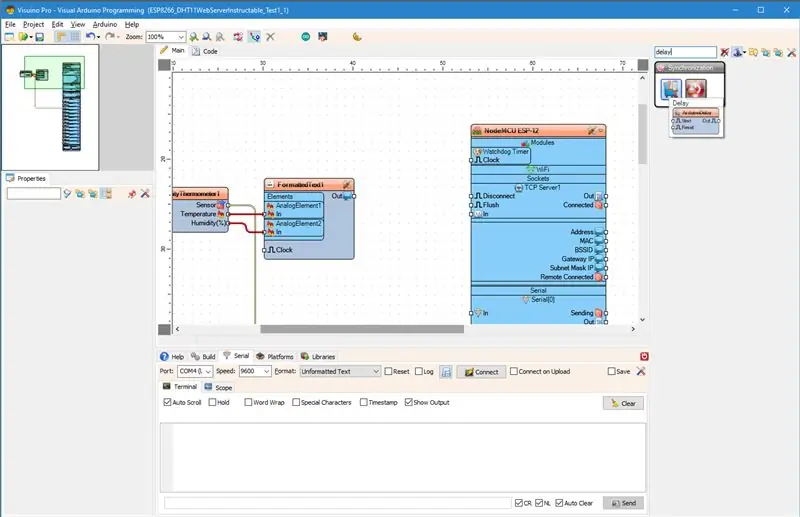The height and width of the screenshot is (517, 800).
Task: Select the red Delayed Start component icon
Action: pos(696,88)
